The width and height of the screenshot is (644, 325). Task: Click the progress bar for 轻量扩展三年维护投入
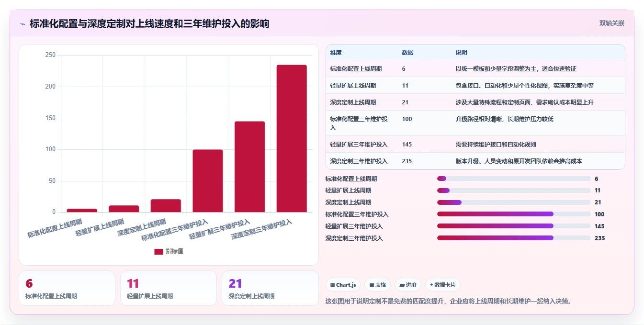tap(514, 226)
